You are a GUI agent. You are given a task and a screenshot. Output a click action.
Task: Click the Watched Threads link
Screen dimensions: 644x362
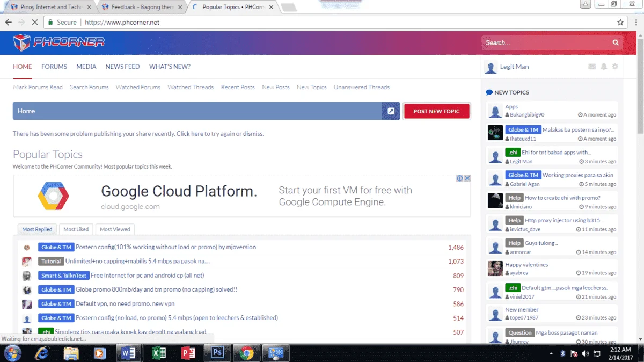click(191, 87)
